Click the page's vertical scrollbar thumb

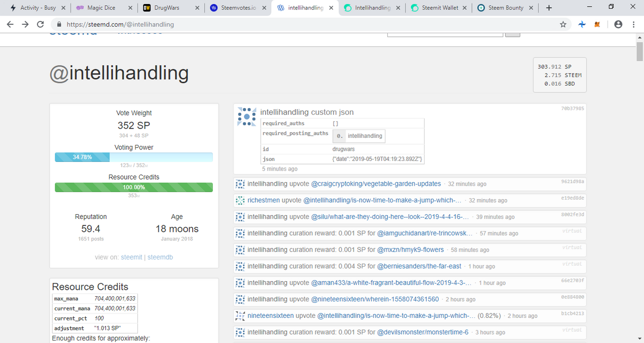tap(639, 52)
